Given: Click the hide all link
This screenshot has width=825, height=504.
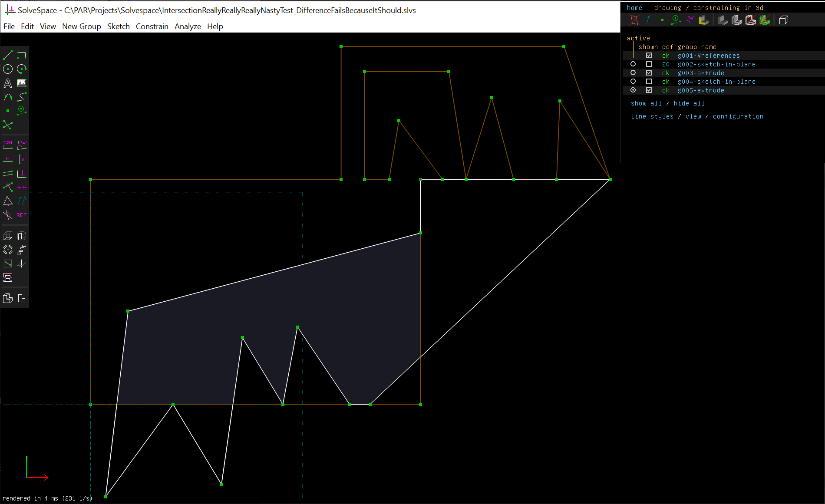Looking at the screenshot, I should [x=689, y=103].
